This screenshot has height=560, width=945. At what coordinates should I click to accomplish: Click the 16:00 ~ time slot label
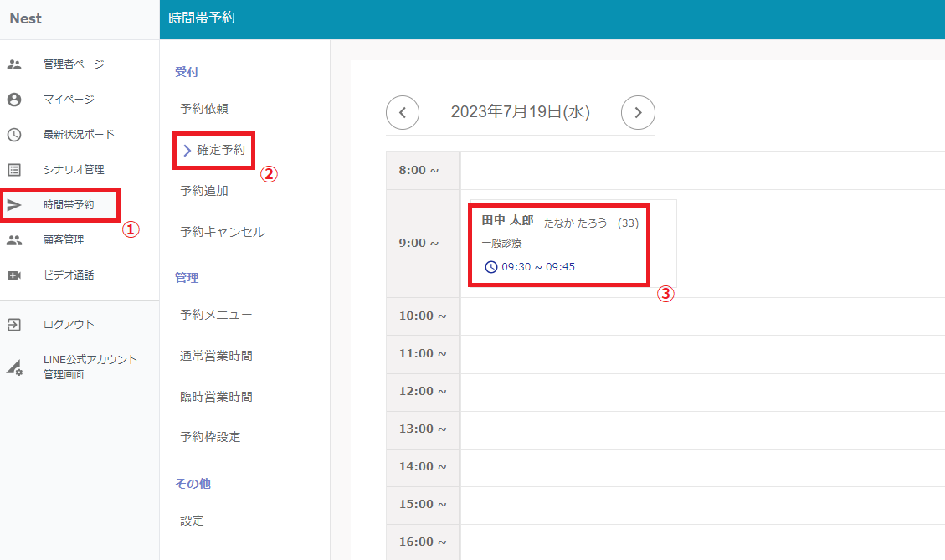point(423,542)
